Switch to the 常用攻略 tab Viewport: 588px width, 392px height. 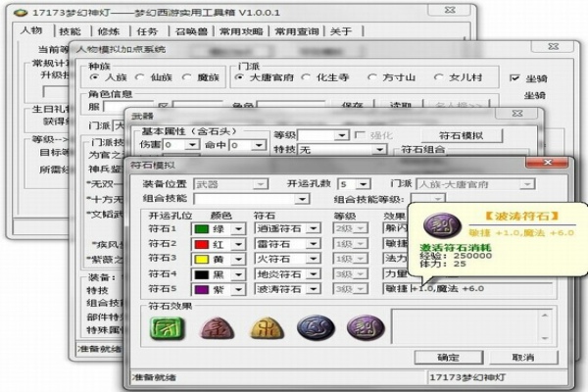coord(241,31)
